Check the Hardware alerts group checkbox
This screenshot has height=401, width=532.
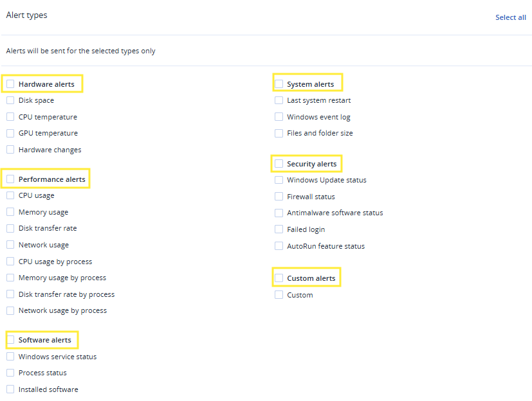pos(10,84)
